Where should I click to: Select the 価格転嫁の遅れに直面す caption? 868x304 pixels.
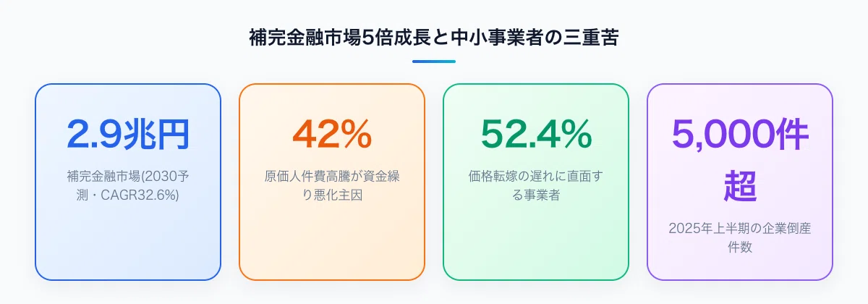(536, 176)
